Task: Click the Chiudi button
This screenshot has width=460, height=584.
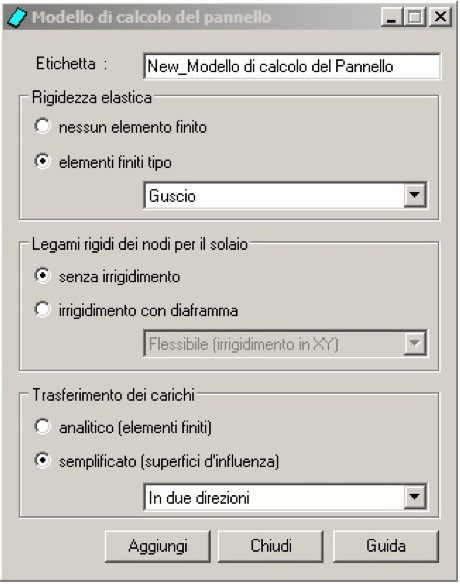Action: 271,546
